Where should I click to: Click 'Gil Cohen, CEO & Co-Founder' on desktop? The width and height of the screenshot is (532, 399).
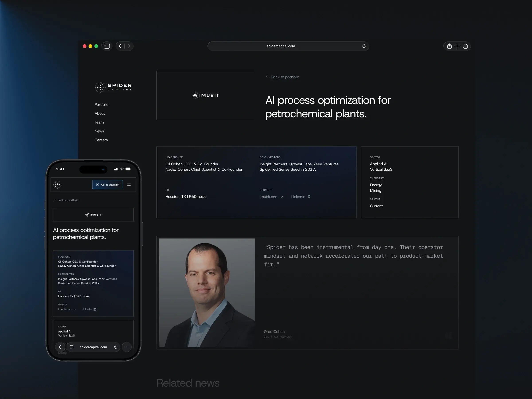tap(192, 164)
